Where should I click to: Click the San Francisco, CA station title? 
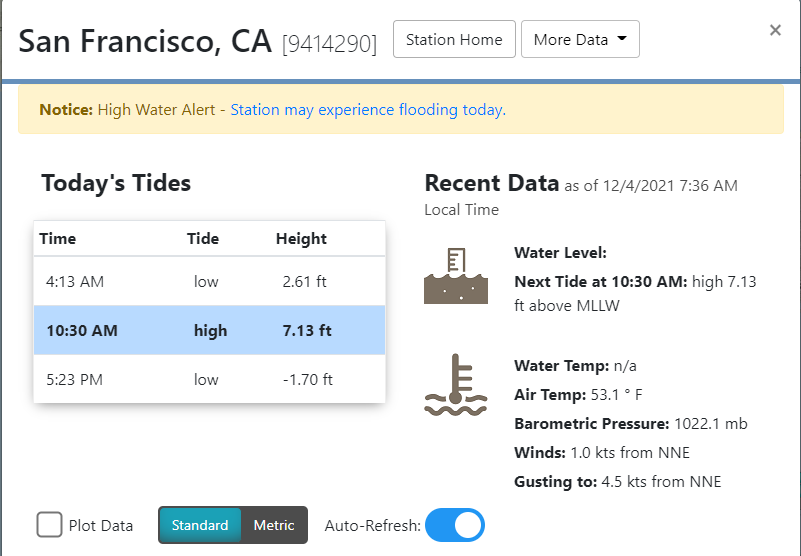145,41
